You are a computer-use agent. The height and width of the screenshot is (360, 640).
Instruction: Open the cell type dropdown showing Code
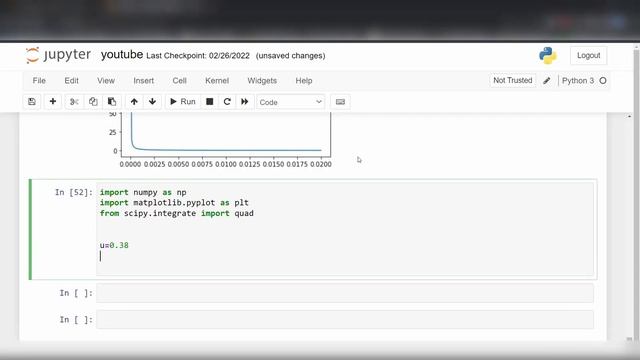coord(291,102)
